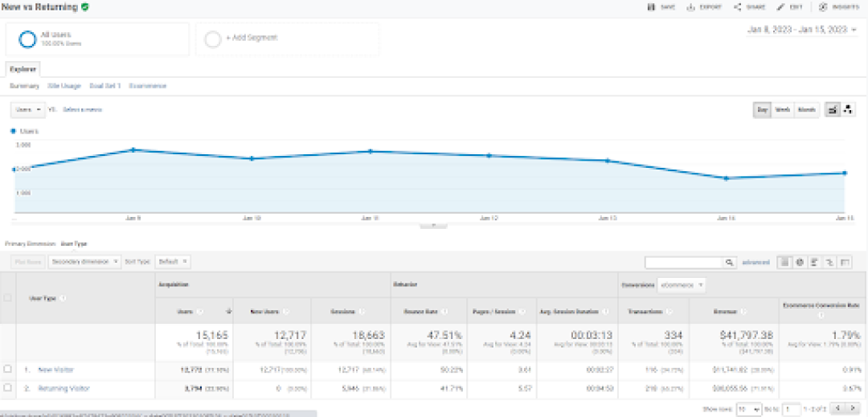Tick the New Visitor row checkbox
This screenshot has width=868, height=417.
[8, 369]
